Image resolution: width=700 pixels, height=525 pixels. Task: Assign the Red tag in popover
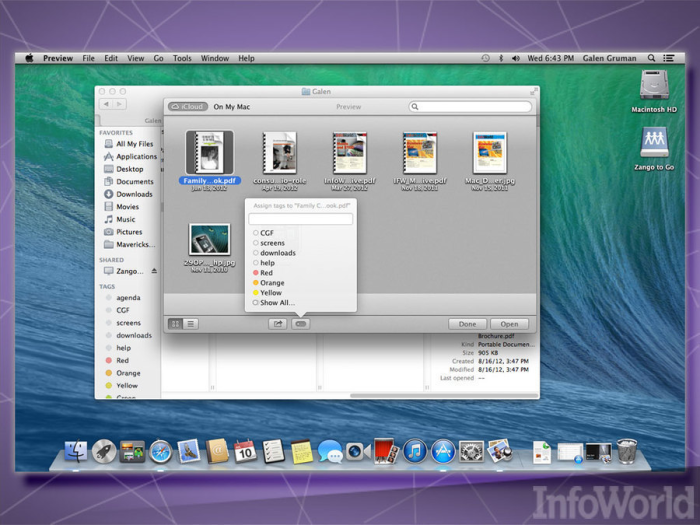tap(263, 272)
